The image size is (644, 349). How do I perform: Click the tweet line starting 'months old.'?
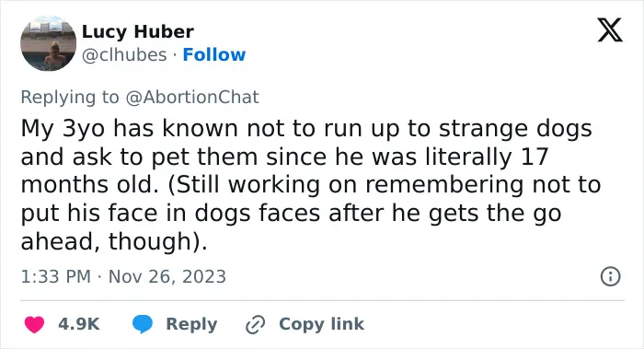(311, 184)
